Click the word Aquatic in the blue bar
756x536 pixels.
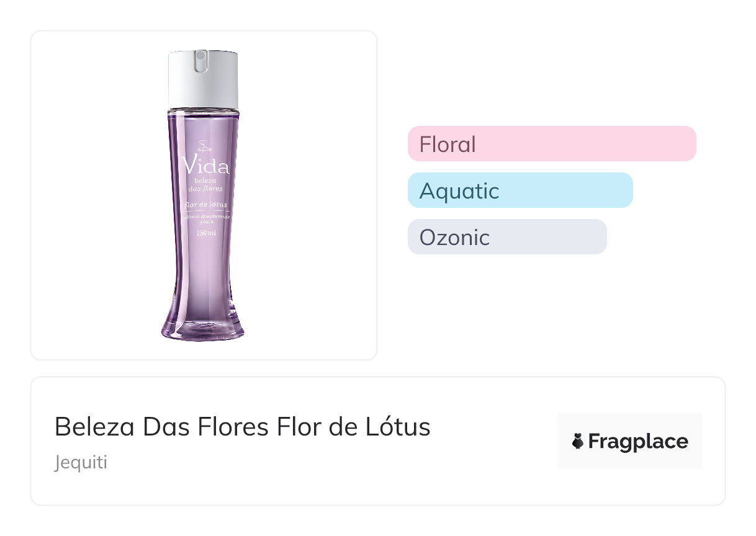tap(459, 191)
